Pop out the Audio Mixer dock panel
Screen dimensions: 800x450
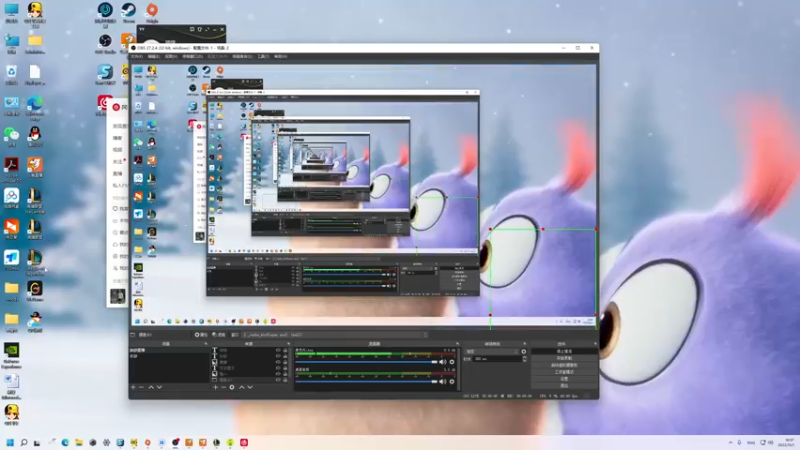(x=457, y=343)
